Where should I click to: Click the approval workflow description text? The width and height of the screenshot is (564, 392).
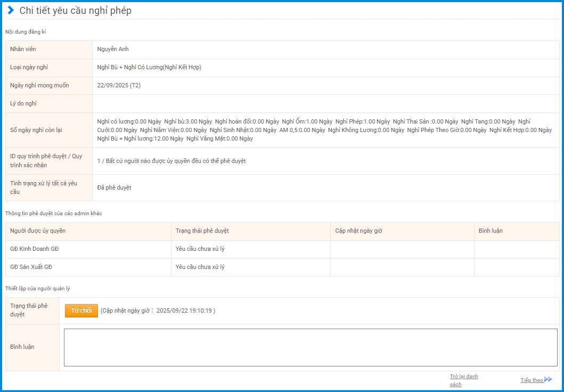pyautogui.click(x=171, y=161)
